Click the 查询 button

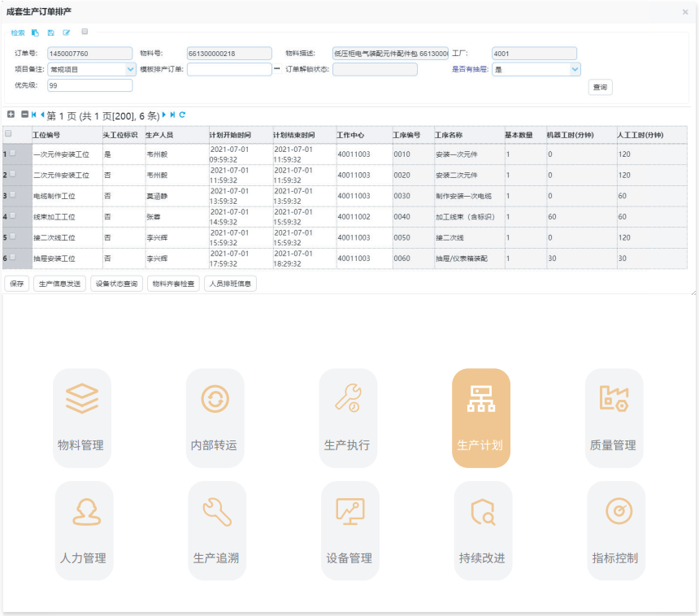click(x=600, y=87)
